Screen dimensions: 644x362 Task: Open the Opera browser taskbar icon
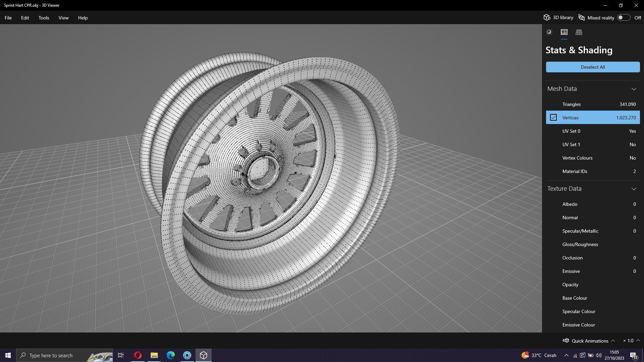pyautogui.click(x=138, y=355)
